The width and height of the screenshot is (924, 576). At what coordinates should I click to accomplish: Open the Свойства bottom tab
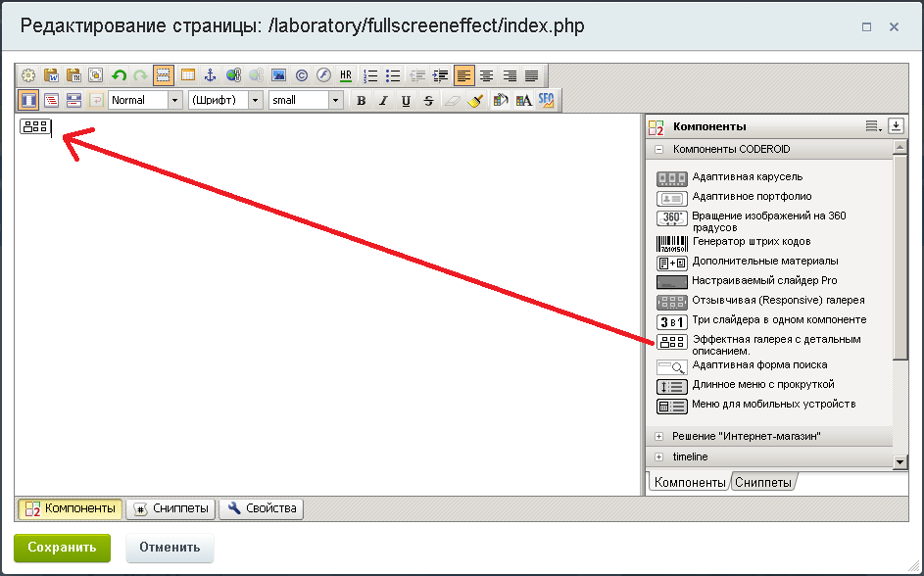pyautogui.click(x=262, y=508)
